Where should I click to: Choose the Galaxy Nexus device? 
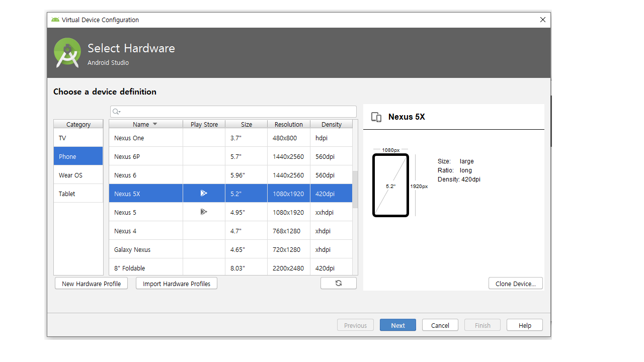[x=146, y=249]
